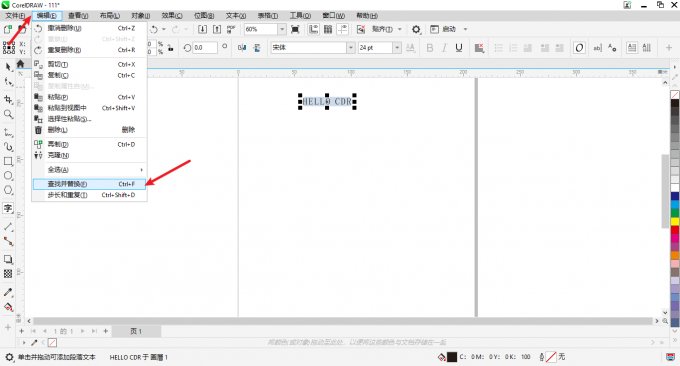The height and width of the screenshot is (366, 680).
Task: Select the Connector tool
Action: [8, 241]
